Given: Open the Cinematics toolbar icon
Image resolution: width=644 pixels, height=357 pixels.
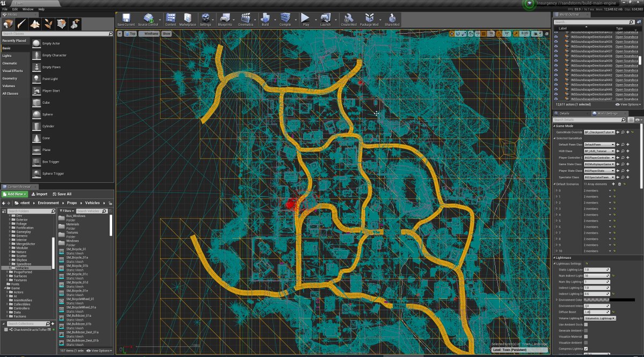Looking at the screenshot, I should click(246, 20).
